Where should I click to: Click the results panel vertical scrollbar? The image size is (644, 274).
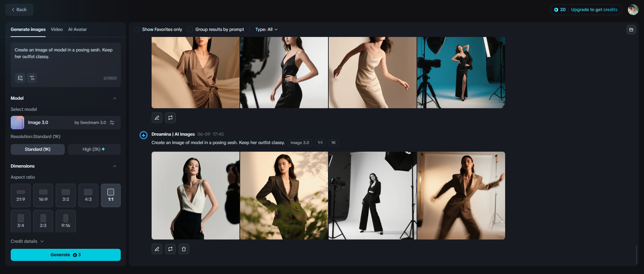click(x=636, y=255)
